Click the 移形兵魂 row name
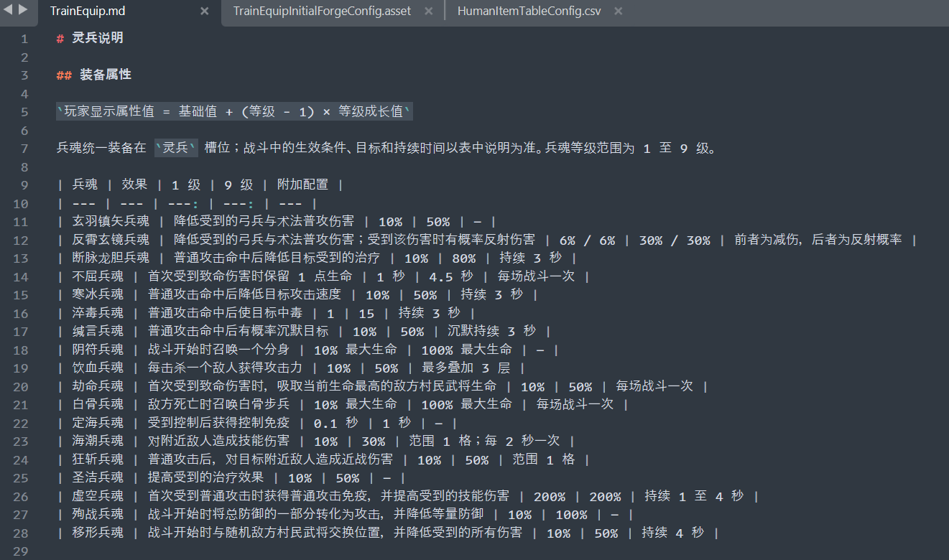The image size is (949, 560). pyautogui.click(x=98, y=533)
